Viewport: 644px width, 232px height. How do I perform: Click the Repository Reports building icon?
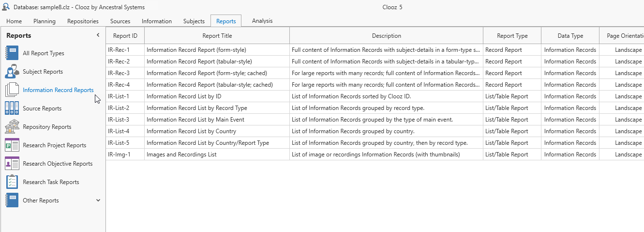[x=12, y=127]
